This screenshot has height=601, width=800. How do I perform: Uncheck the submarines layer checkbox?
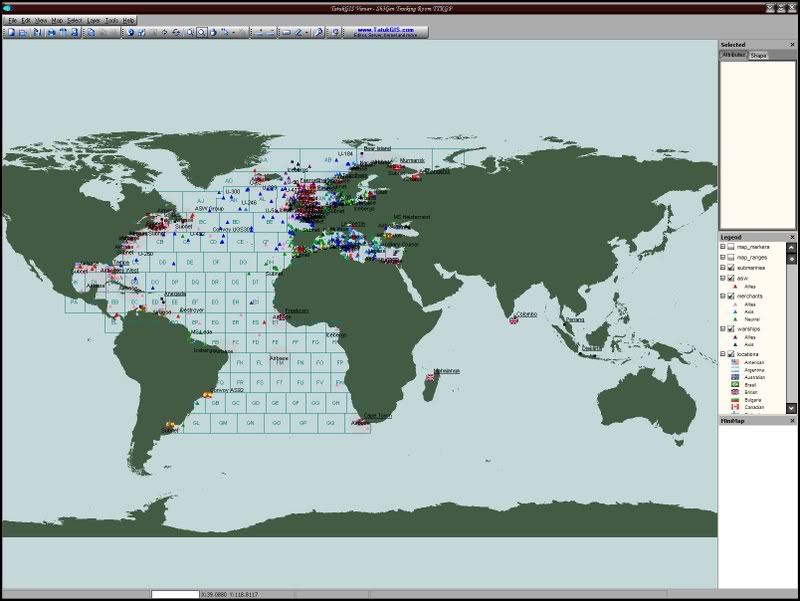pos(731,267)
